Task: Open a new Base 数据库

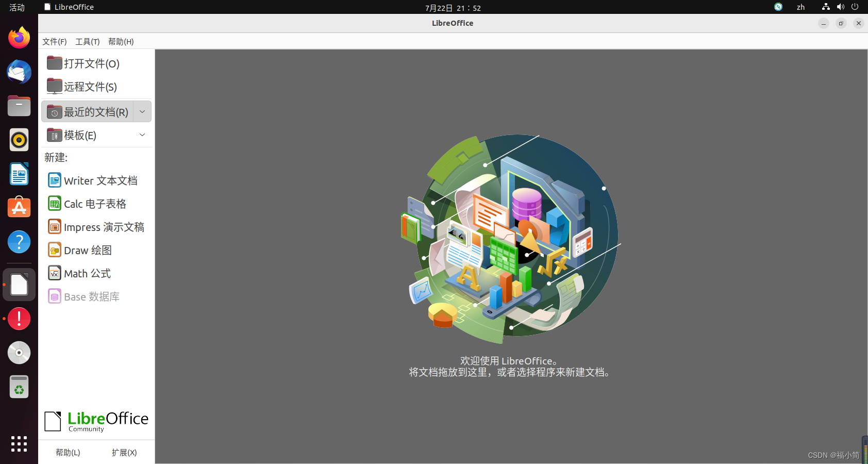Action: 91,296
